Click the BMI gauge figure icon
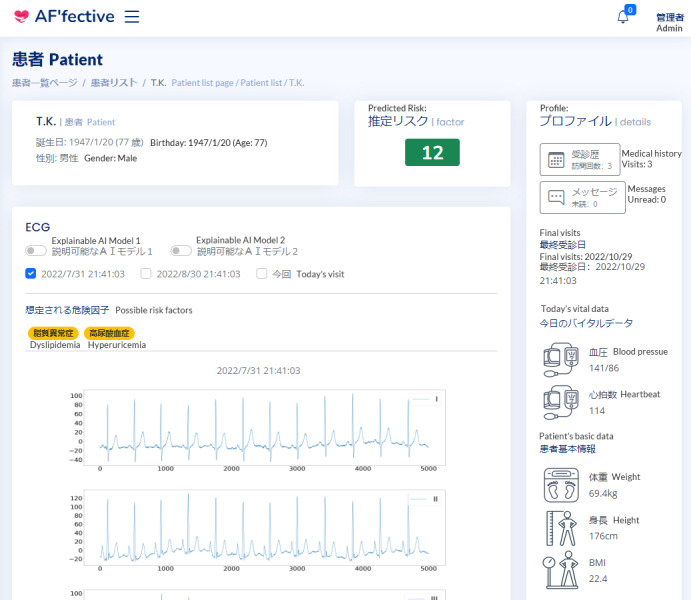This screenshot has height=600, width=691. click(x=561, y=570)
